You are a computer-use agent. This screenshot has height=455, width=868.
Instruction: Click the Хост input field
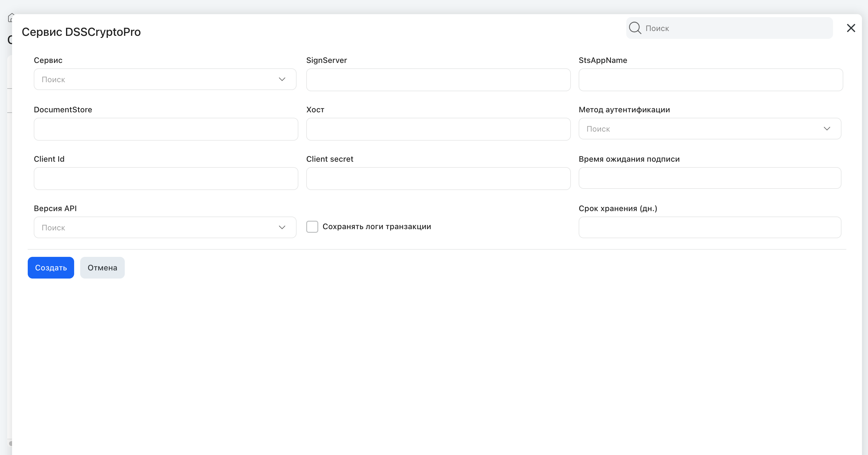[x=438, y=129]
